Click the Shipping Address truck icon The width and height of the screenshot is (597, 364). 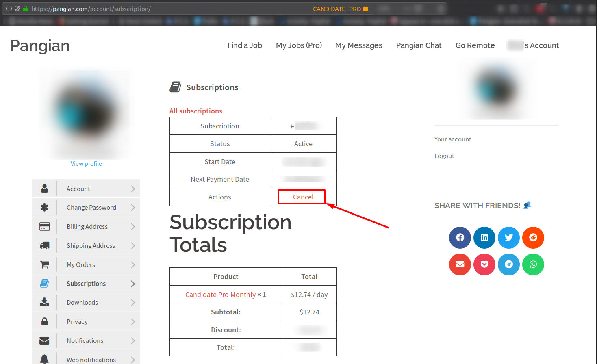(x=45, y=245)
